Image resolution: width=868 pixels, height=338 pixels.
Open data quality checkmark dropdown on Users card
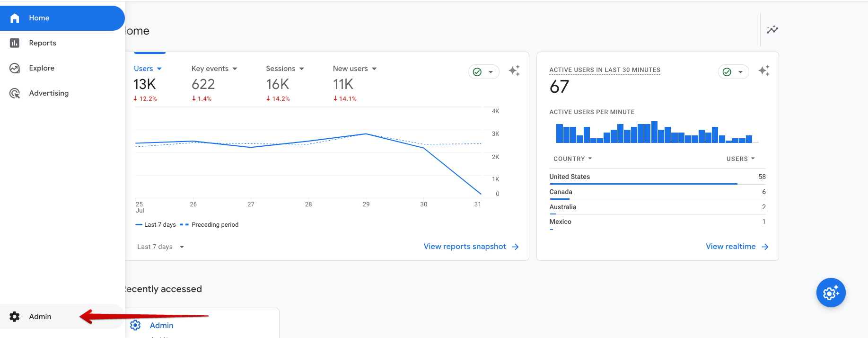tap(483, 72)
